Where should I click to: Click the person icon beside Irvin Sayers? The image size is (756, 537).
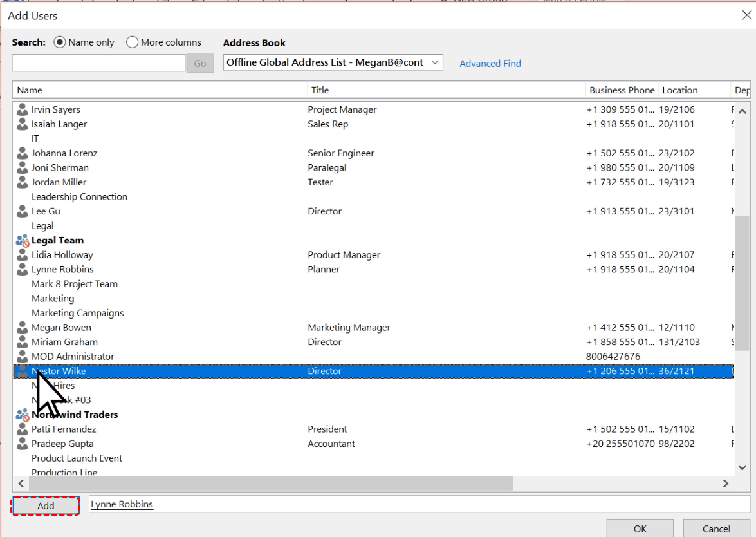tap(23, 109)
